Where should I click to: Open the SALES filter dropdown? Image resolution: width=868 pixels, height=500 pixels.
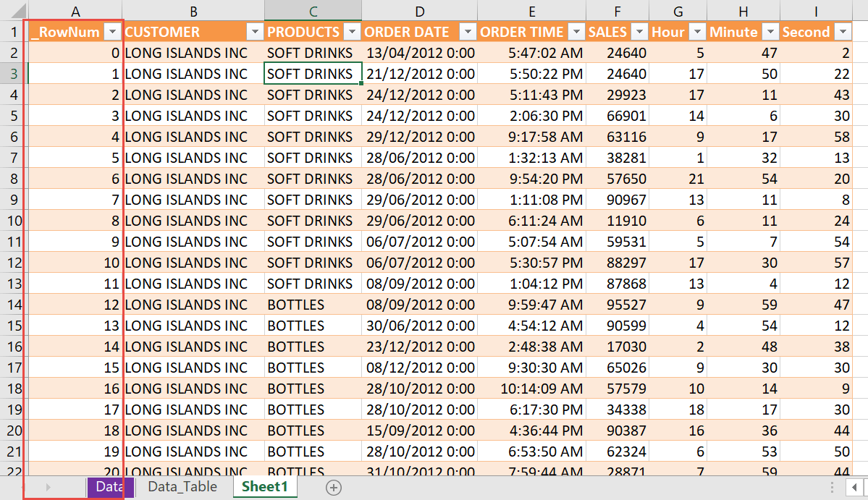pyautogui.click(x=639, y=32)
